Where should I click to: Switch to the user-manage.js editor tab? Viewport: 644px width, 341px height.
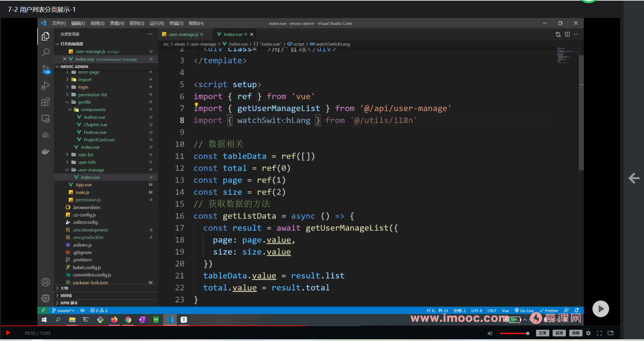click(184, 34)
